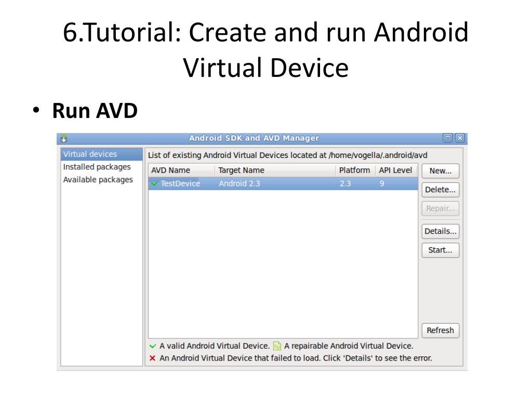This screenshot has height=399, width=532.
Task: Sort by Platform column header
Action: [355, 170]
